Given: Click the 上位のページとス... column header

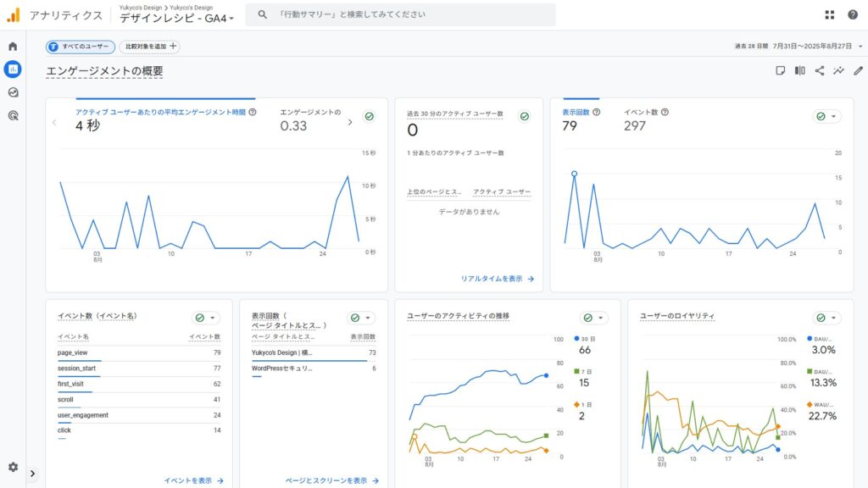Looking at the screenshot, I should coord(434,192).
